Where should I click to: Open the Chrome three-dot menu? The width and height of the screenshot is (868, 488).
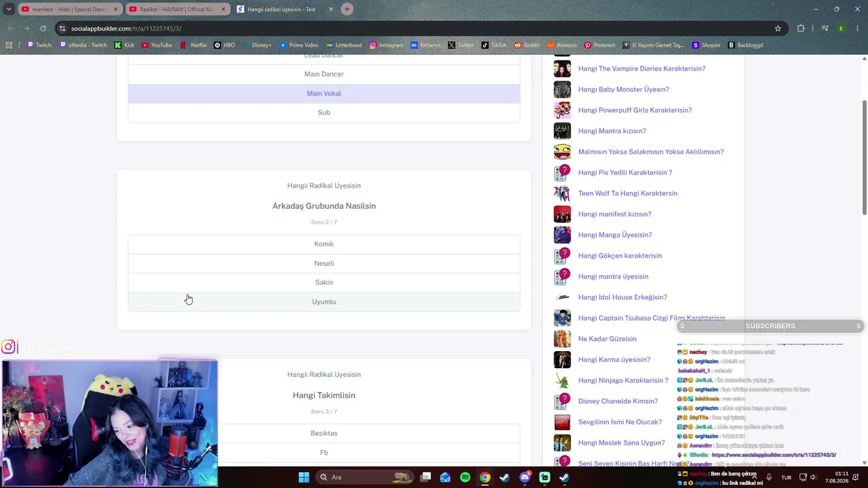(858, 28)
